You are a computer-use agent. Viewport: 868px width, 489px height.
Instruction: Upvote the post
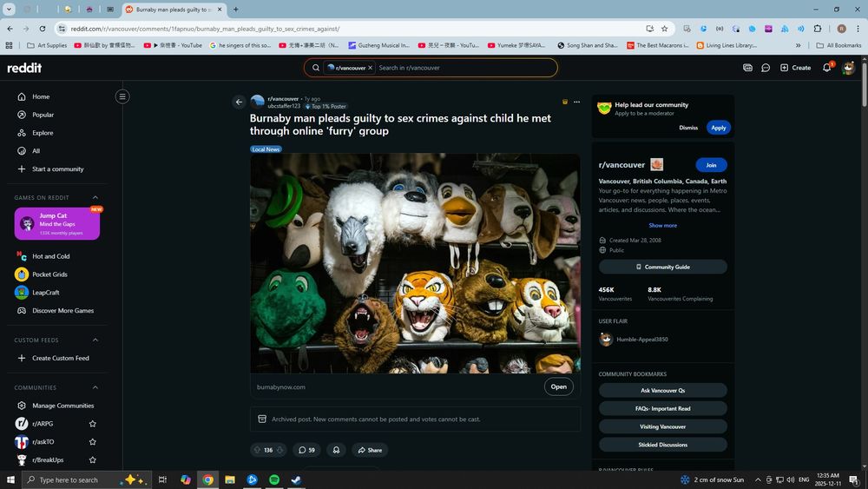click(x=257, y=450)
